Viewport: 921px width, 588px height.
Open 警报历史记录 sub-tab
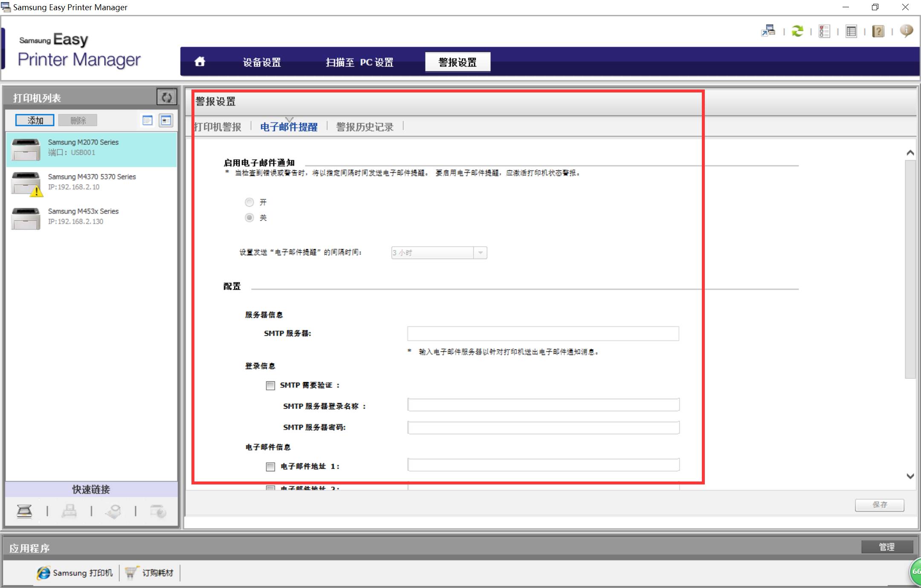coord(365,127)
